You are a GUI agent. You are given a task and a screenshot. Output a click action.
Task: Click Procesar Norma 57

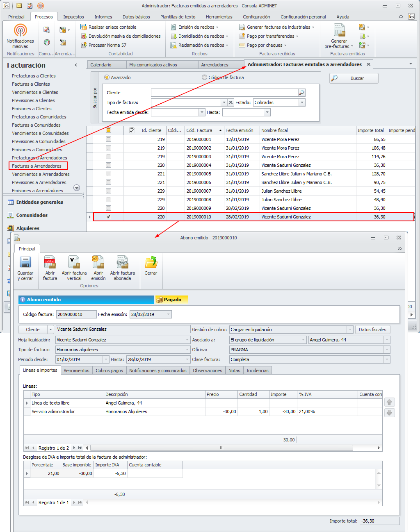(103, 45)
